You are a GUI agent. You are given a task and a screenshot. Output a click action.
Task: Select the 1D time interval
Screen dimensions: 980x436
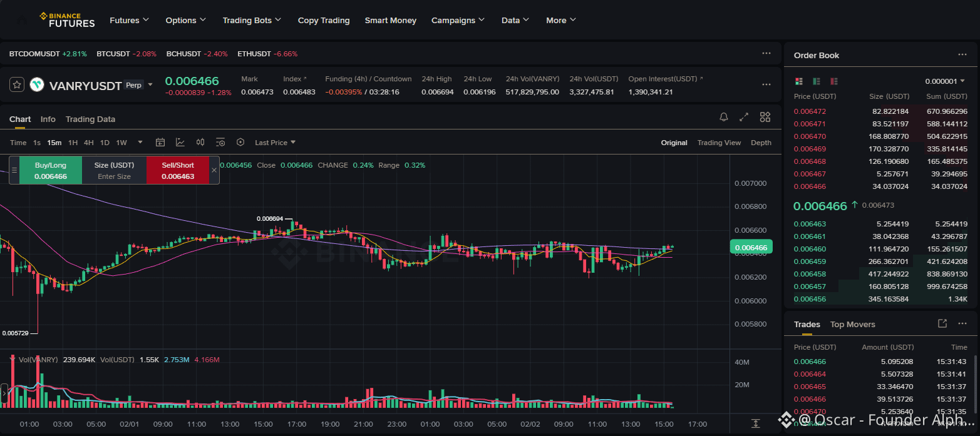[x=105, y=143]
